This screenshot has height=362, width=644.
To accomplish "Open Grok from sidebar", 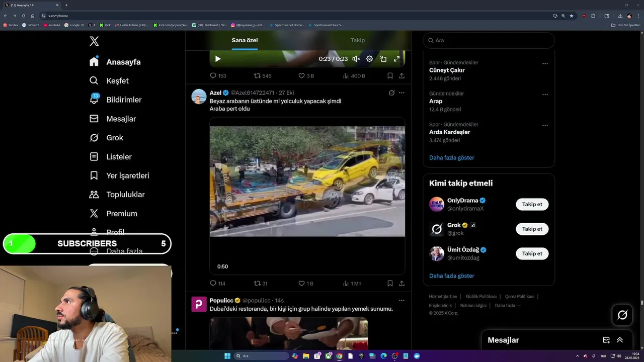I will point(106,138).
